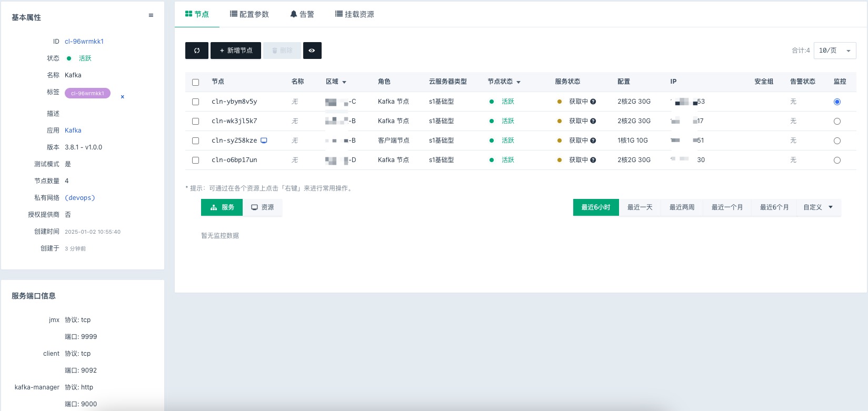Click the version value 3.8.1 - v1.0.0
Viewport: 868px width, 411px height.
(x=84, y=147)
